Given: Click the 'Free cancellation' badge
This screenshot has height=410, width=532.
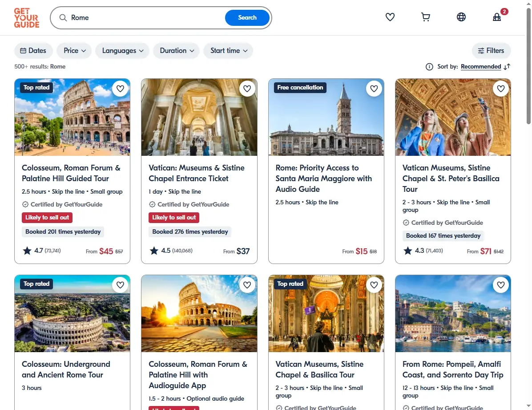Looking at the screenshot, I should pos(300,88).
